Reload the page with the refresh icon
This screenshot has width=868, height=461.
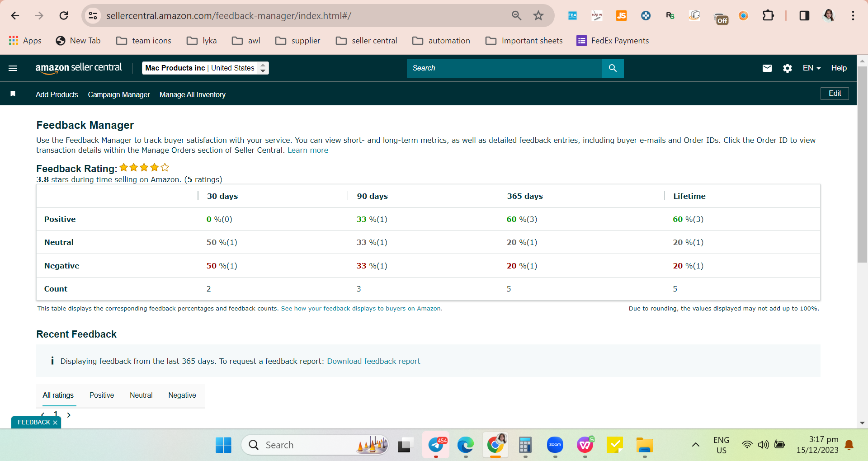click(x=64, y=16)
